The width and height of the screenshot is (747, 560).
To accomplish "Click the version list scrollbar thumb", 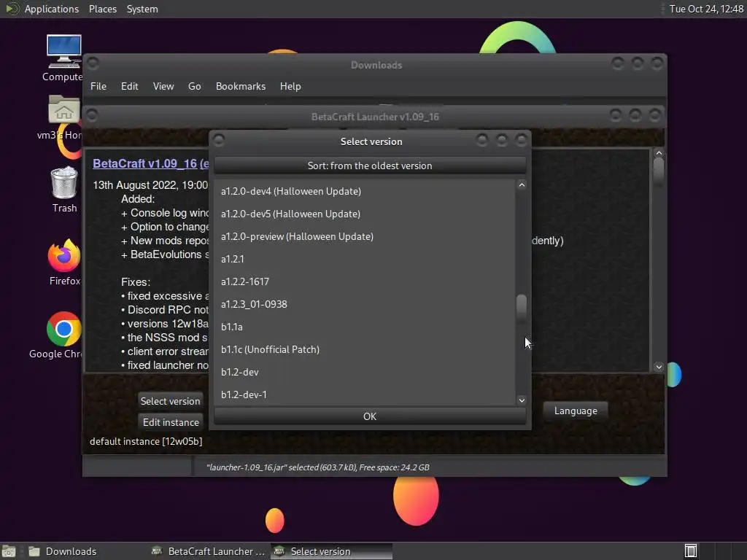I will [522, 306].
